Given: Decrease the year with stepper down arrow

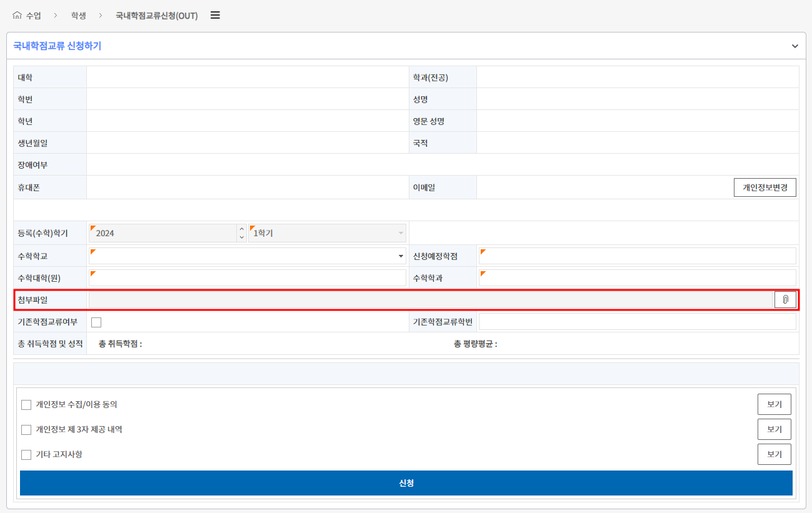Looking at the screenshot, I should (x=242, y=237).
